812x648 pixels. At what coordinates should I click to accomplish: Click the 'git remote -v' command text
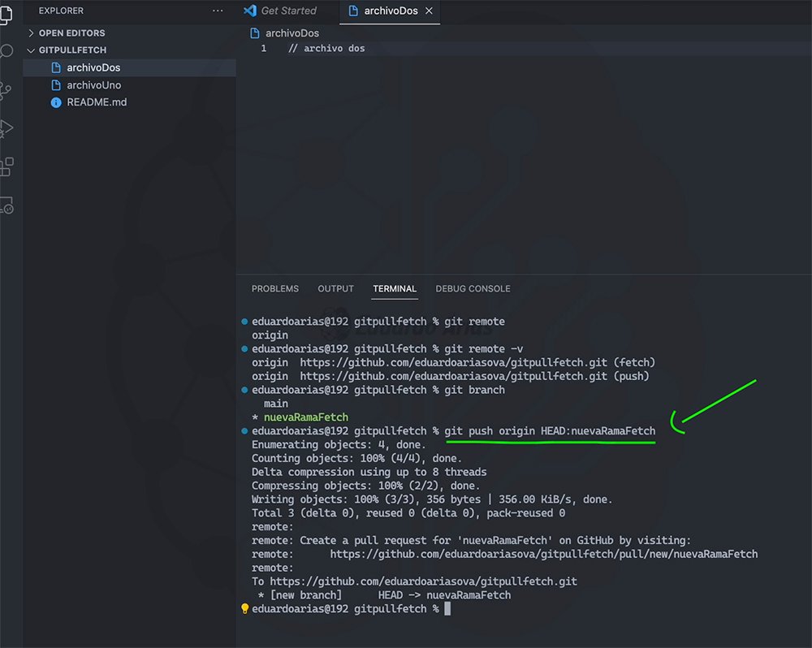click(x=484, y=349)
